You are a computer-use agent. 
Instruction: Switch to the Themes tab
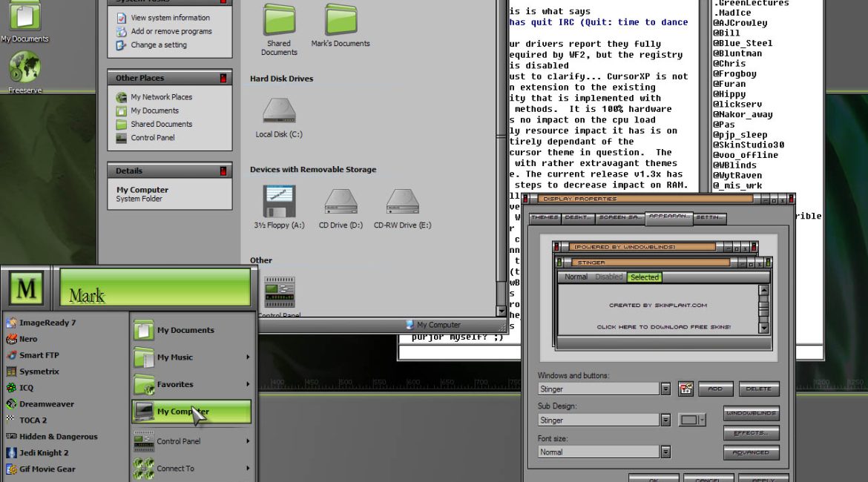coord(545,218)
